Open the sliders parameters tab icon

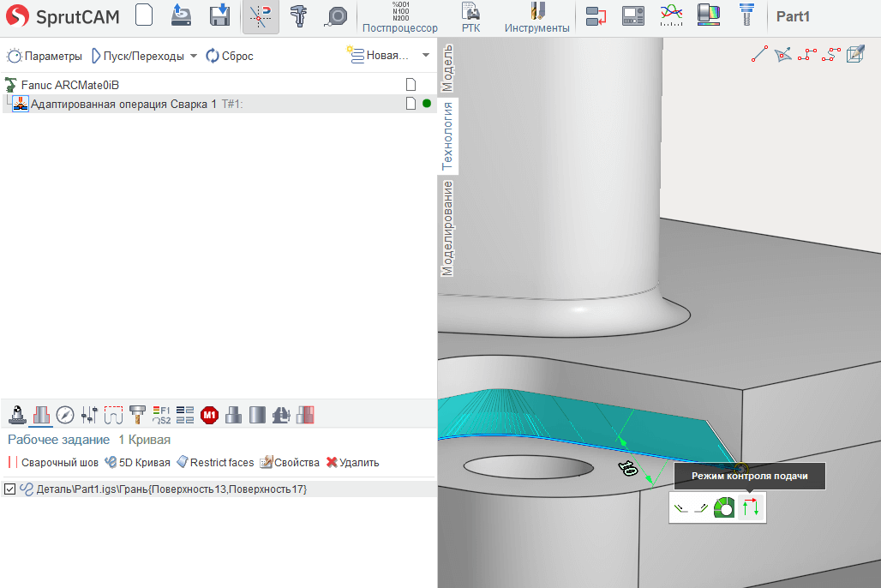89,415
